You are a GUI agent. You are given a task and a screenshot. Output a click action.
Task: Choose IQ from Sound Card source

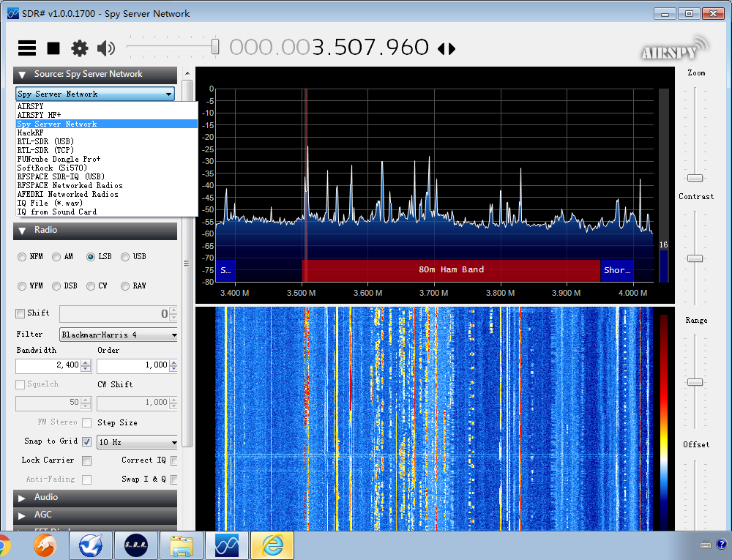click(107, 212)
